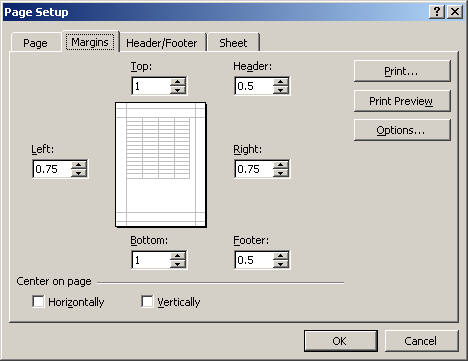The image size is (468, 361).
Task: Decrease the Left margin with down arrow
Action: point(79,173)
